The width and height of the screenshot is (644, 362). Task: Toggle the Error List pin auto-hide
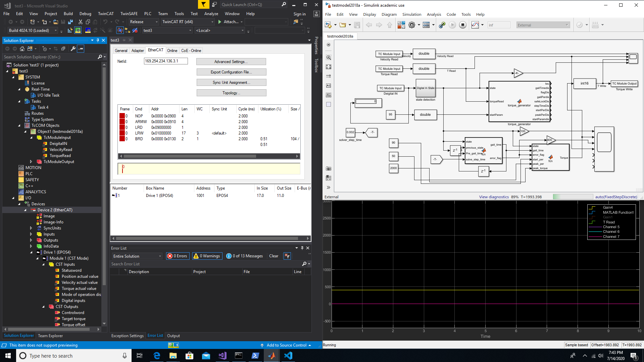tap(302, 248)
